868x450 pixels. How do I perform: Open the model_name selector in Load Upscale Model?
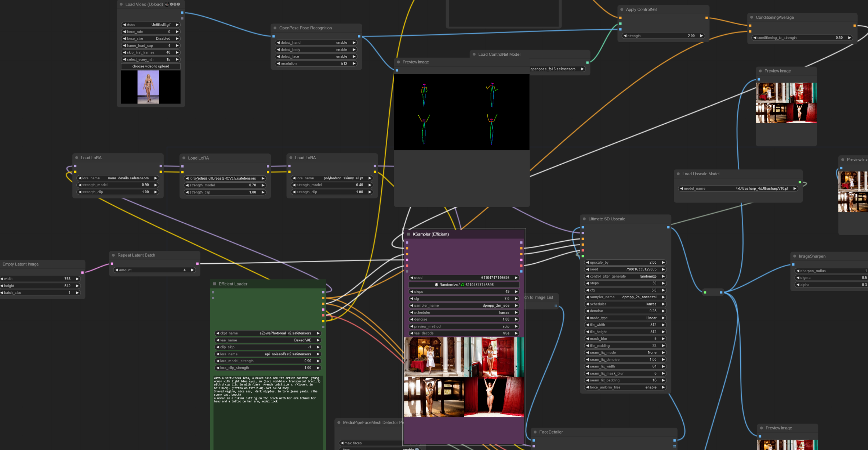click(x=738, y=188)
